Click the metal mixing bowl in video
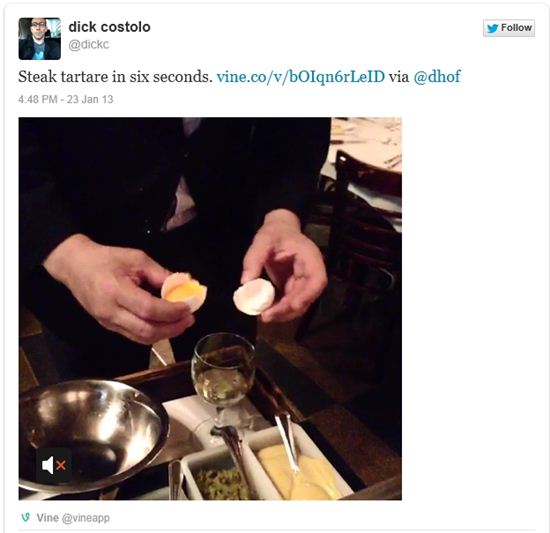This screenshot has width=550, height=533. [92, 435]
